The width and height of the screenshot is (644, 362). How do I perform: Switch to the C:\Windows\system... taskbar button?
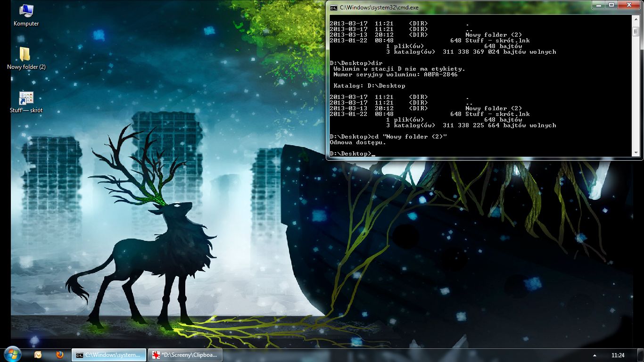point(109,355)
